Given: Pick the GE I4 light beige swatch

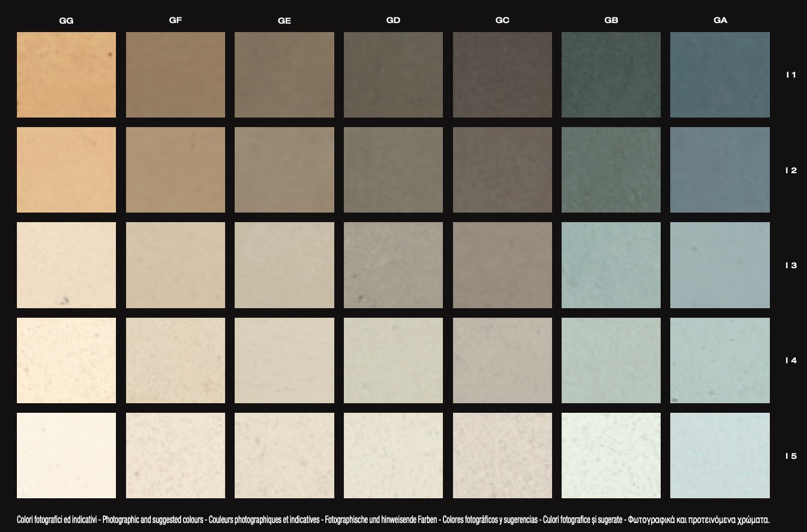Looking at the screenshot, I should click(x=284, y=360).
